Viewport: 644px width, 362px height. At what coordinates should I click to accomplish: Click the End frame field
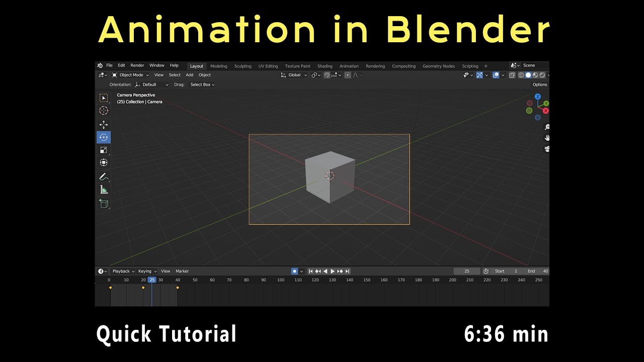[536, 271]
